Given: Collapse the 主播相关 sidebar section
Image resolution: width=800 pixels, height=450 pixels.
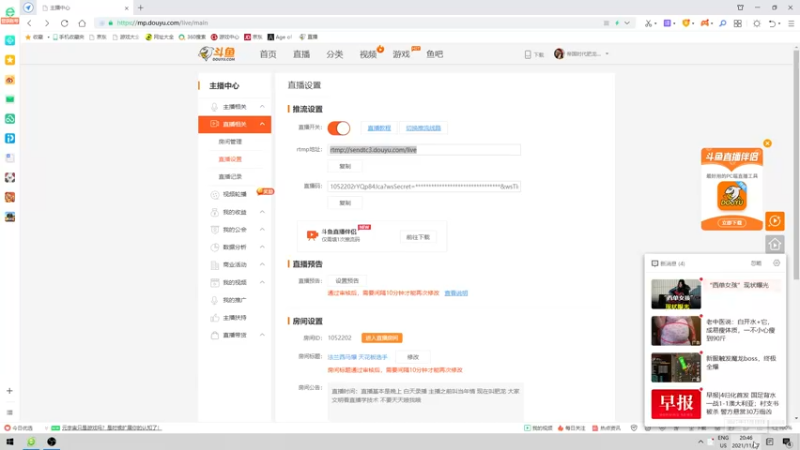Looking at the screenshot, I should coord(262,107).
